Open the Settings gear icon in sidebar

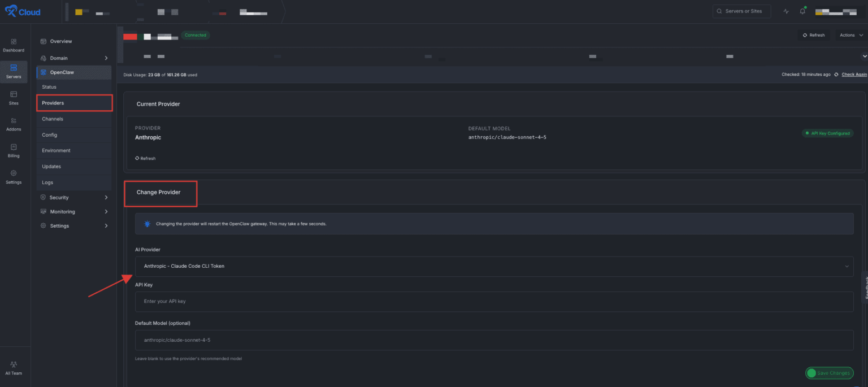[13, 174]
